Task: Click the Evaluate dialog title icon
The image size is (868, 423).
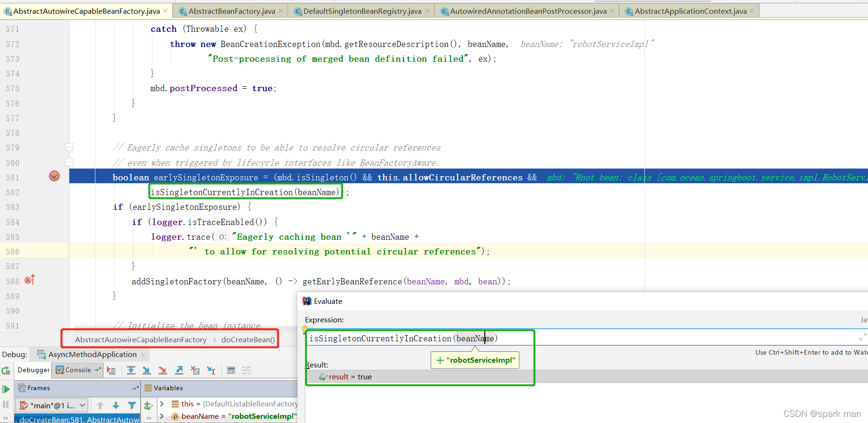Action: click(307, 301)
